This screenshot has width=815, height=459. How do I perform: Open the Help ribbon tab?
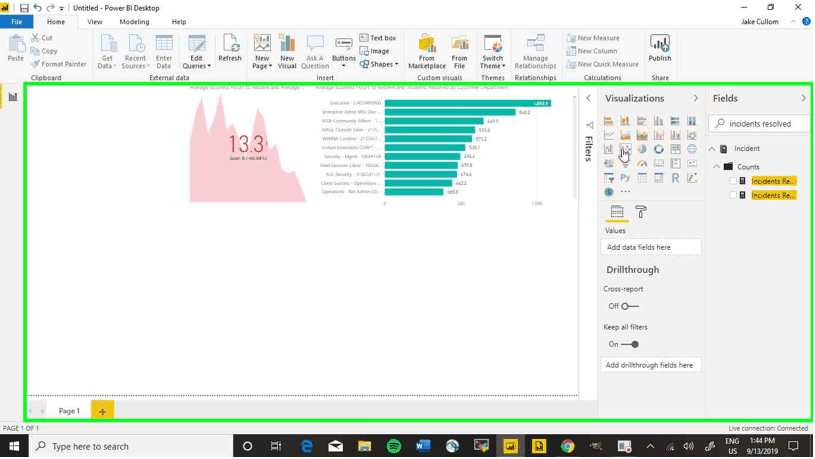tap(179, 22)
